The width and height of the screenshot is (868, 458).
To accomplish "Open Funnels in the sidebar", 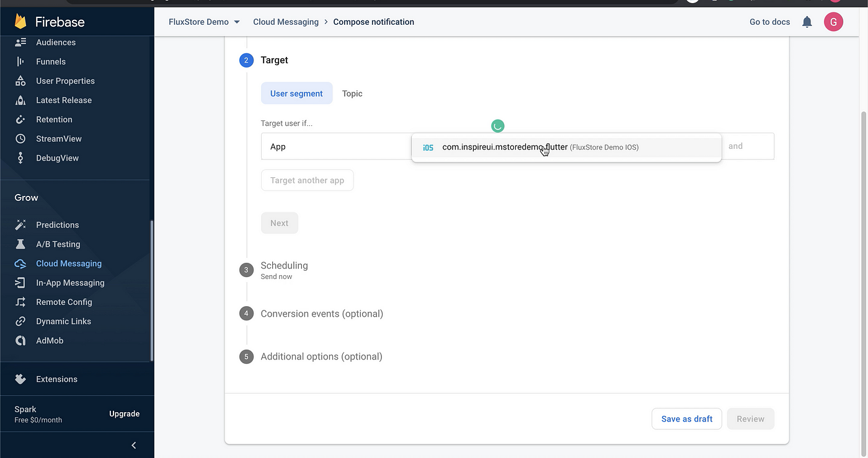I will point(51,61).
